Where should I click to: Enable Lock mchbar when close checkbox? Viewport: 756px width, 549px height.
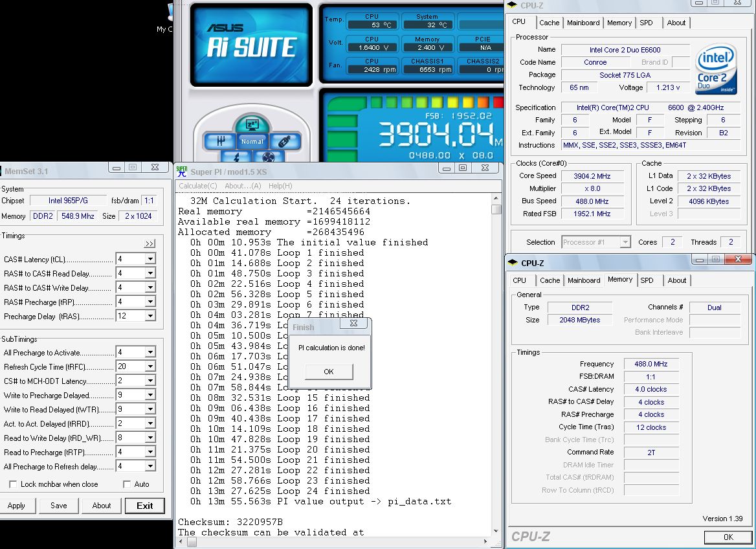13,484
